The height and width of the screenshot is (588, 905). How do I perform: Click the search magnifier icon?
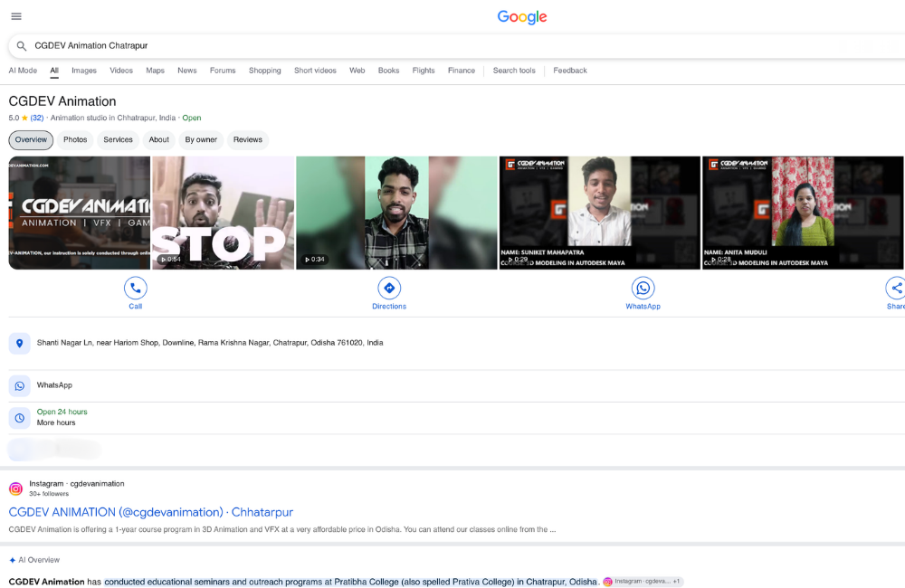click(x=22, y=45)
